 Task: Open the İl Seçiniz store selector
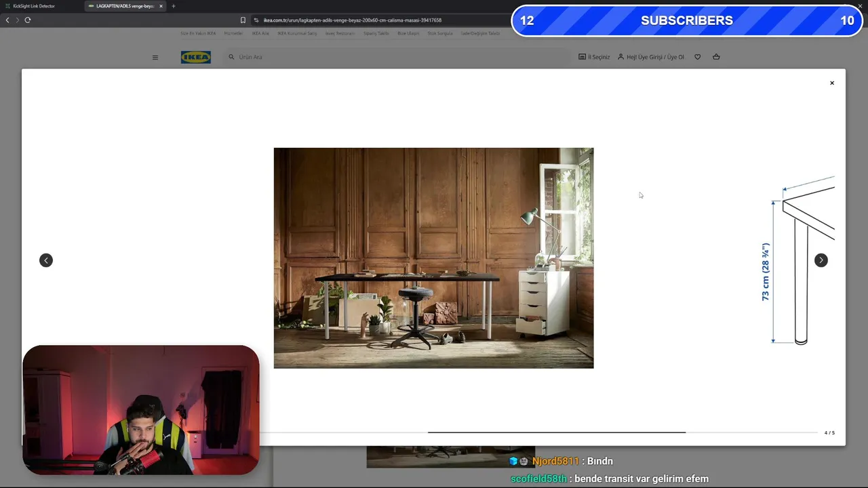click(594, 57)
